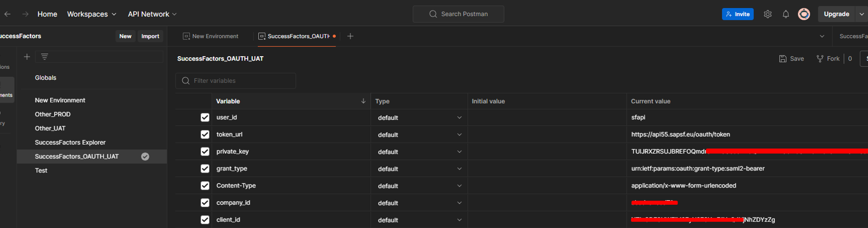Click the sidebar search input box
868x228 pixels.
coord(100,57)
